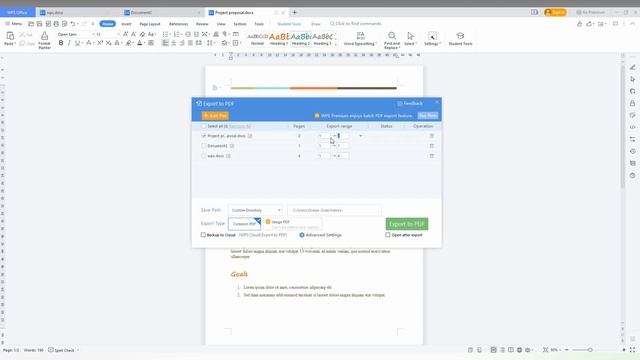
Task: Apply subscript formatting
Action: (108, 43)
